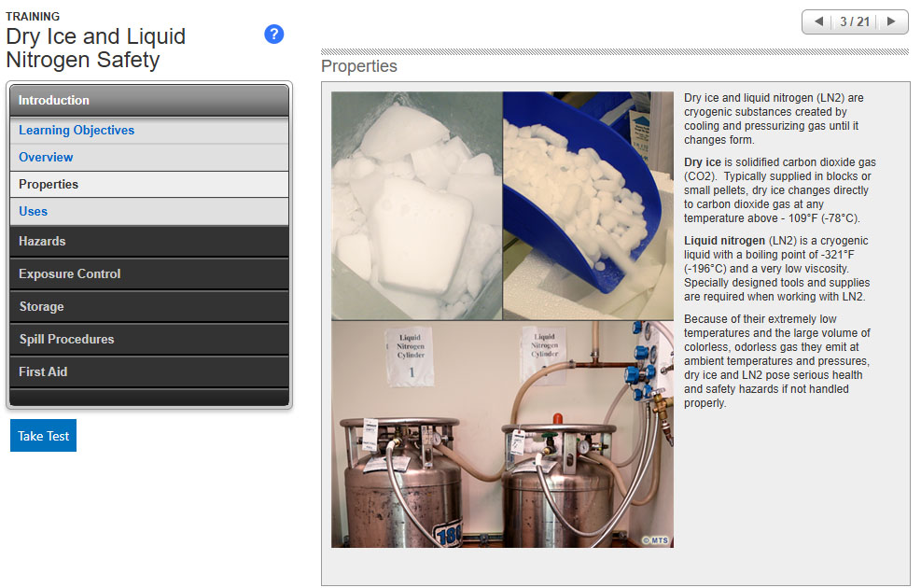Viewport: 921px width, 588px height.
Task: Click the blue help question mark icon
Action: [x=273, y=35]
